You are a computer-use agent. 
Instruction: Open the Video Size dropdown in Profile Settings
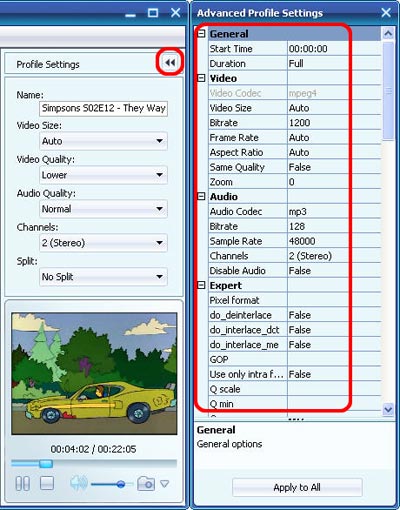click(x=103, y=141)
